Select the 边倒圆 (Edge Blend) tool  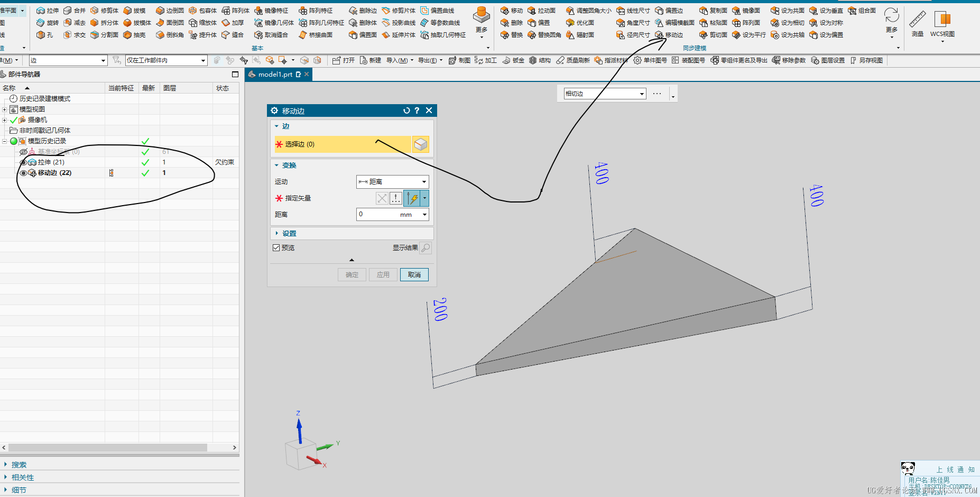(x=170, y=11)
